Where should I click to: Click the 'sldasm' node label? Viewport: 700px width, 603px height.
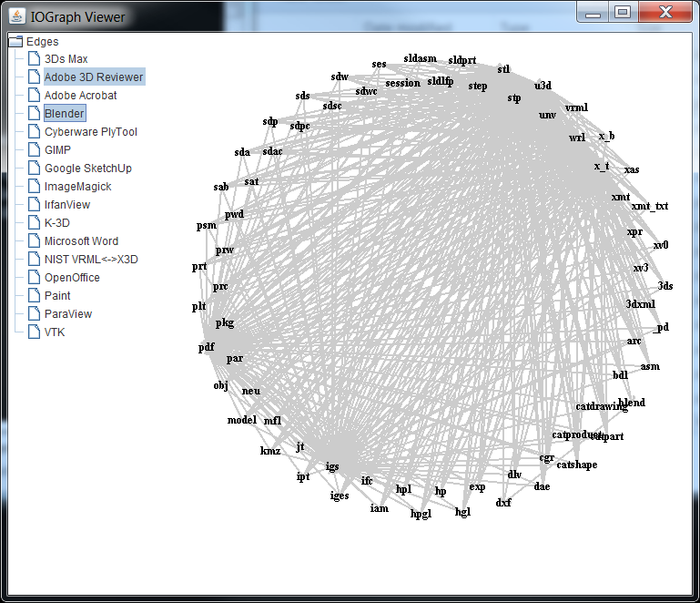click(420, 58)
